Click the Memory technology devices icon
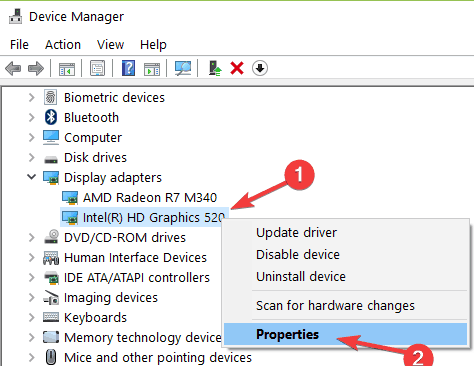Viewport: 474px width, 366px height. click(x=51, y=337)
